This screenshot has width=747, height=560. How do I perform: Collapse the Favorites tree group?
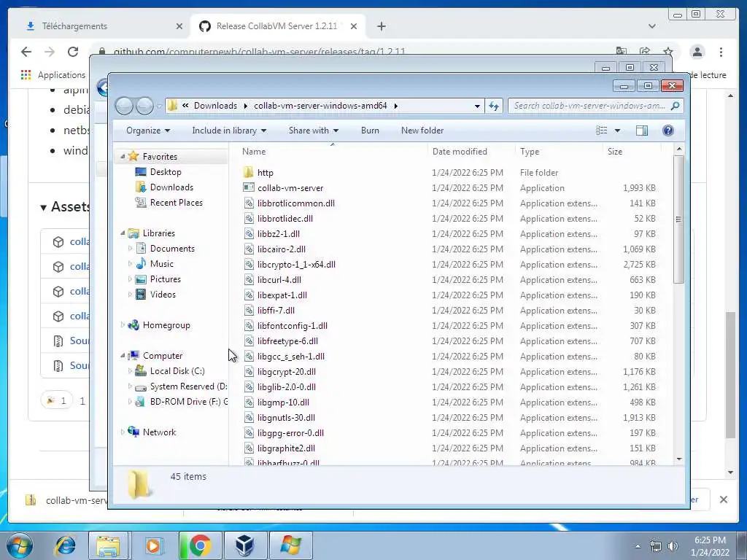(123, 156)
